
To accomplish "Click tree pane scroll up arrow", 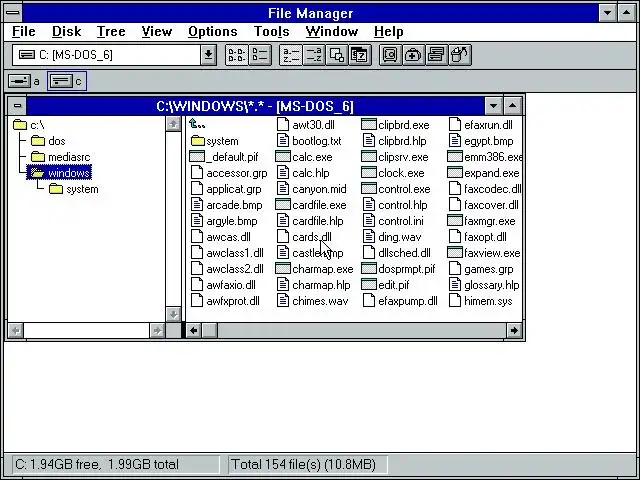I will [173, 124].
